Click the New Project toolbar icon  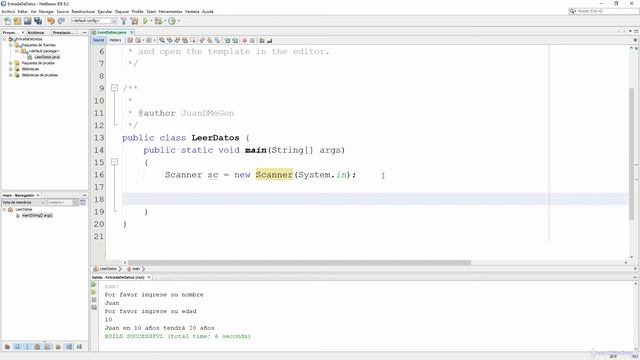(x=17, y=21)
